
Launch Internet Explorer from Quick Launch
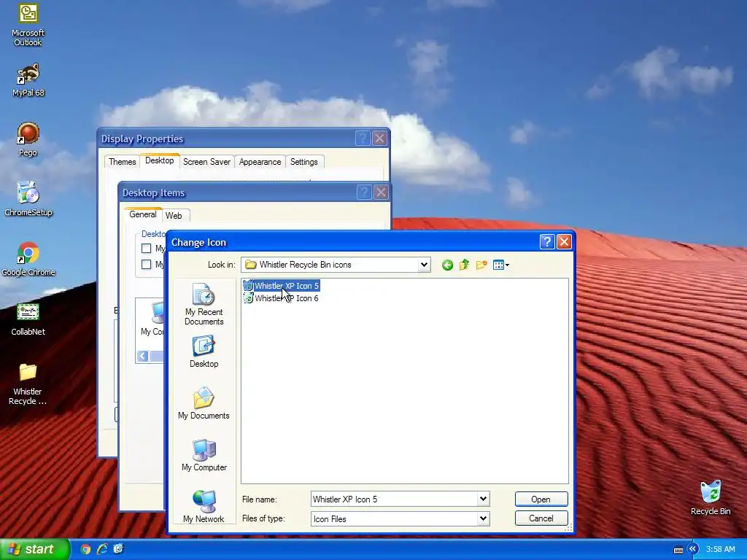coord(102,549)
